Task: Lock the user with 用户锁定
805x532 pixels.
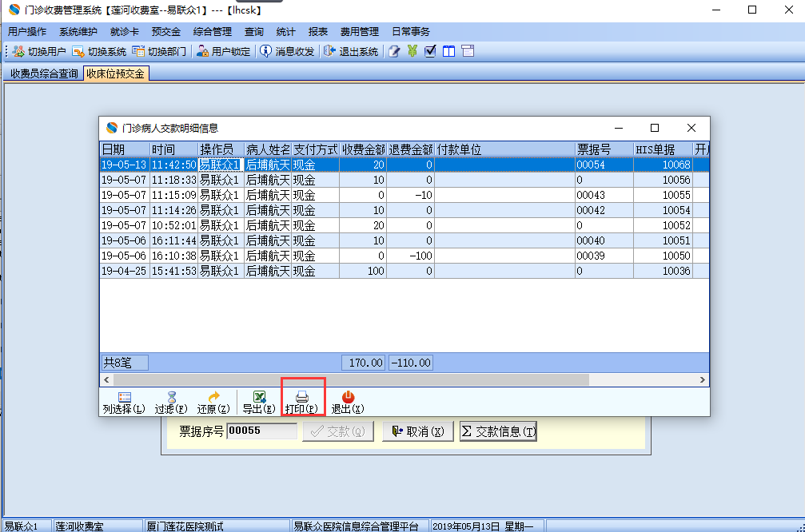Action: coord(223,51)
